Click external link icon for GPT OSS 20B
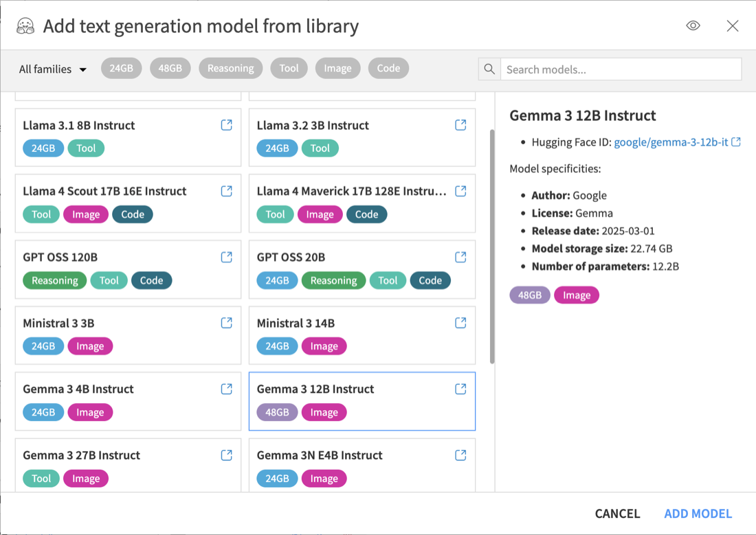This screenshot has height=535, width=756. click(x=460, y=257)
